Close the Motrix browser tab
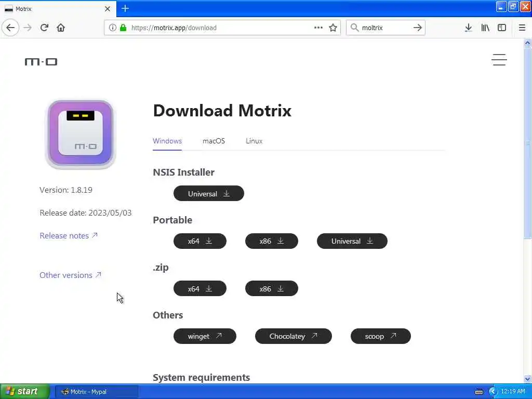This screenshot has width=532, height=399. 108,9
